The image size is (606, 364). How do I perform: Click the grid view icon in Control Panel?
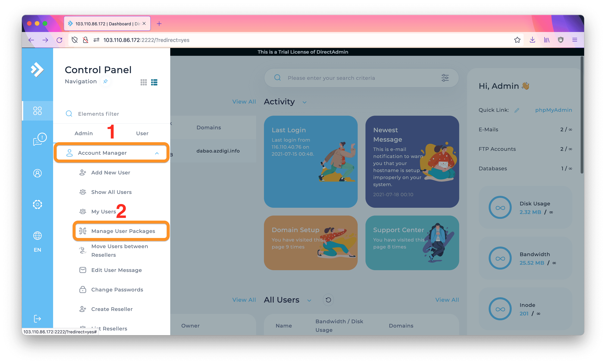pos(144,81)
